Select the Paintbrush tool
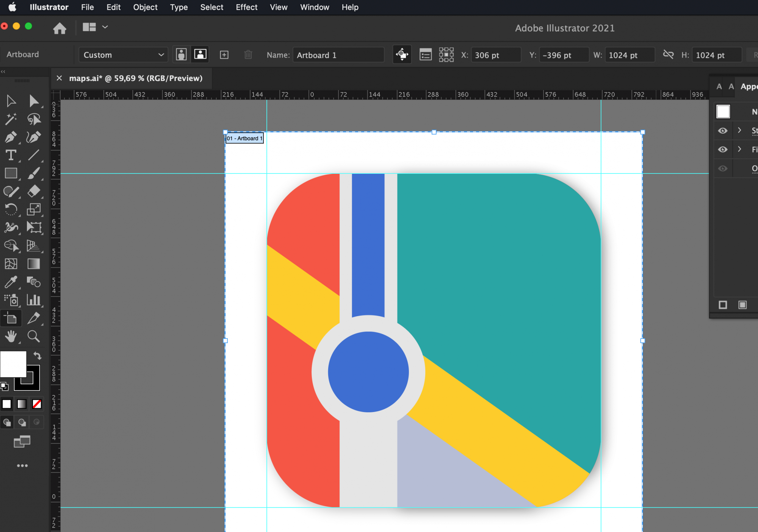758x532 pixels. click(x=34, y=173)
